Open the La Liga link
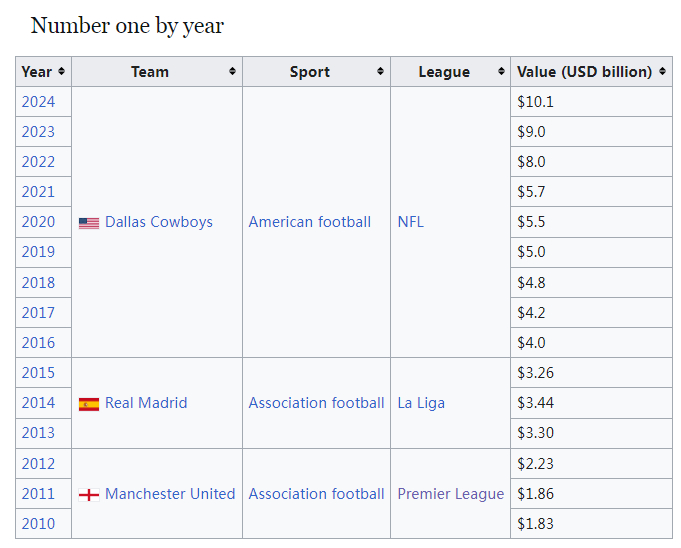 [x=421, y=403]
